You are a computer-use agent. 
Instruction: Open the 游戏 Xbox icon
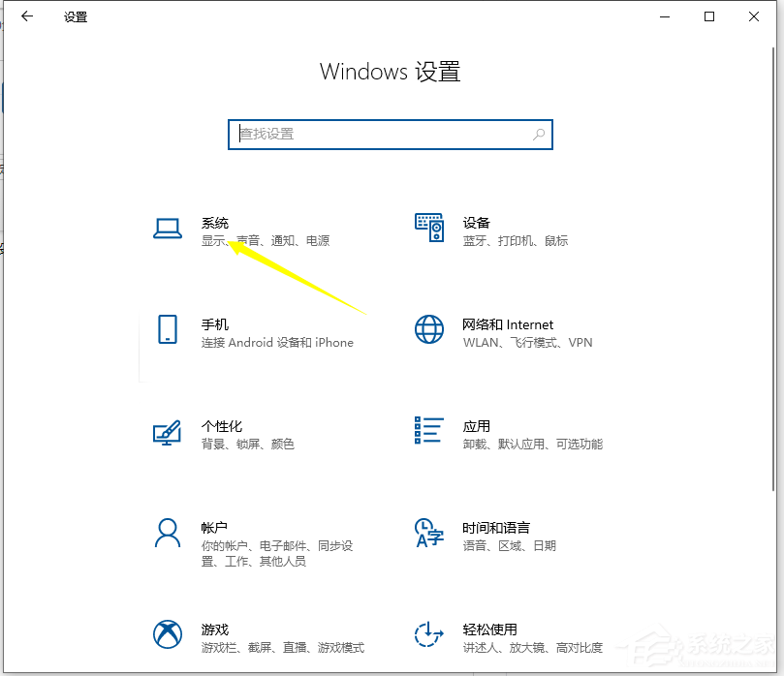point(168,634)
